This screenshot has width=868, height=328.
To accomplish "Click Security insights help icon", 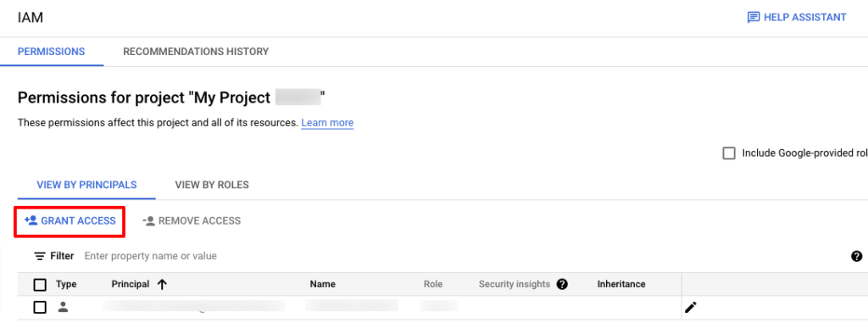I will [563, 284].
